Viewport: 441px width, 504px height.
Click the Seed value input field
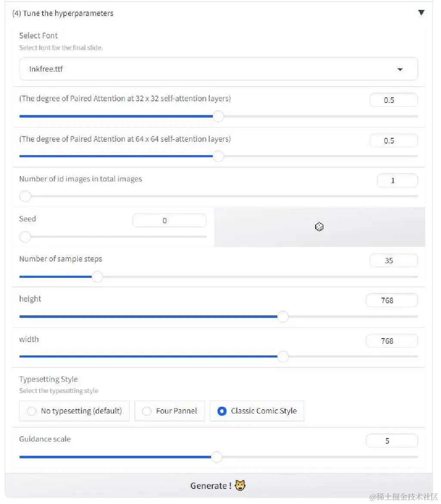point(169,221)
